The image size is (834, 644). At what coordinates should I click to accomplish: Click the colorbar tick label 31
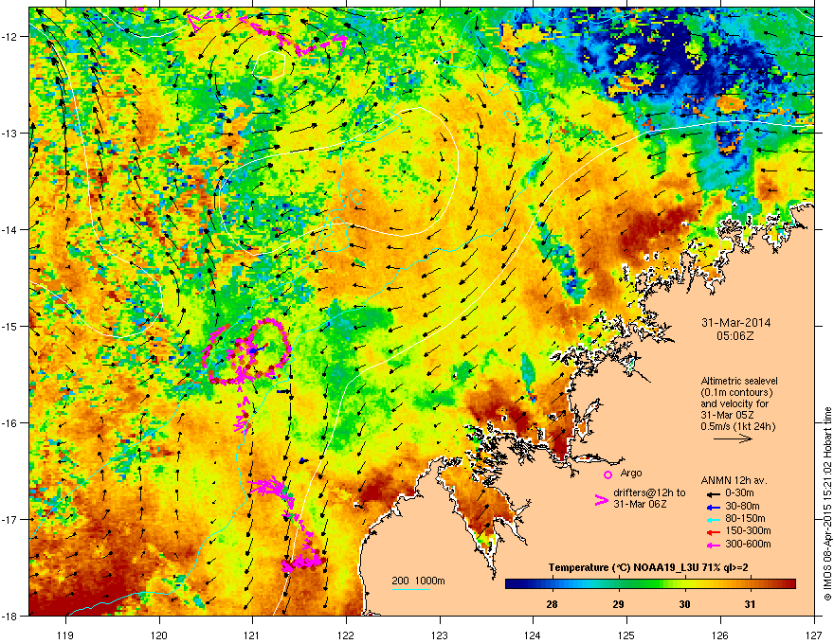[750, 604]
